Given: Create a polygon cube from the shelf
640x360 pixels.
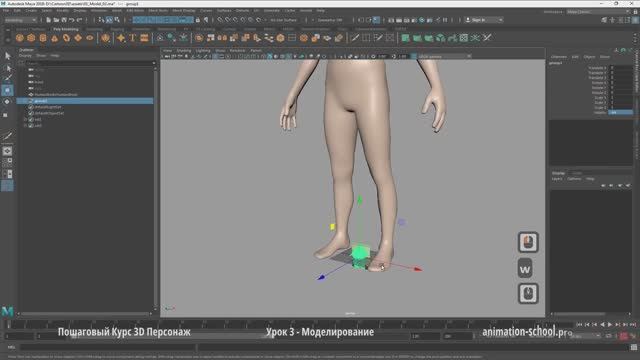Looking at the screenshot, I should pos(31,38).
